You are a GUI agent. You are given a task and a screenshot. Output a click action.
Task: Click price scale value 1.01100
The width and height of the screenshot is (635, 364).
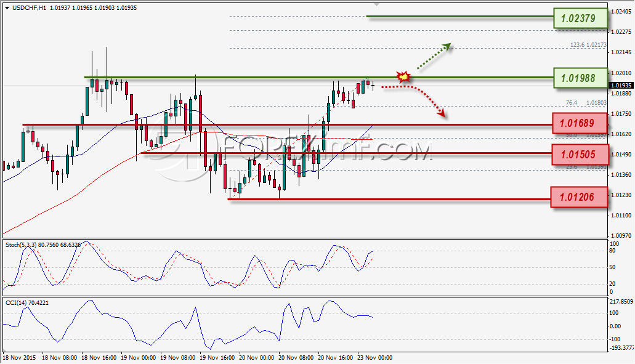pyautogui.click(x=621, y=216)
